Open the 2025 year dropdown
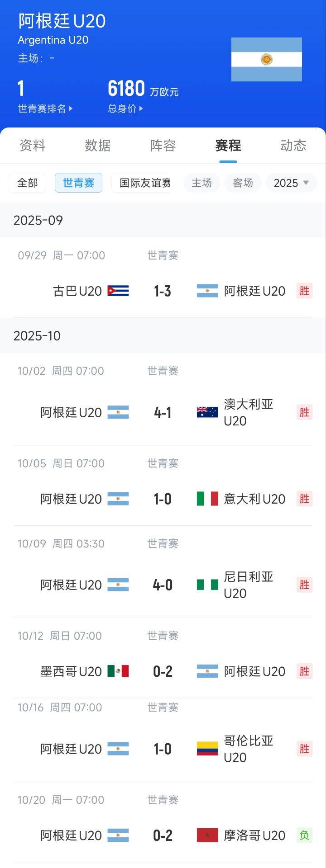 click(291, 183)
